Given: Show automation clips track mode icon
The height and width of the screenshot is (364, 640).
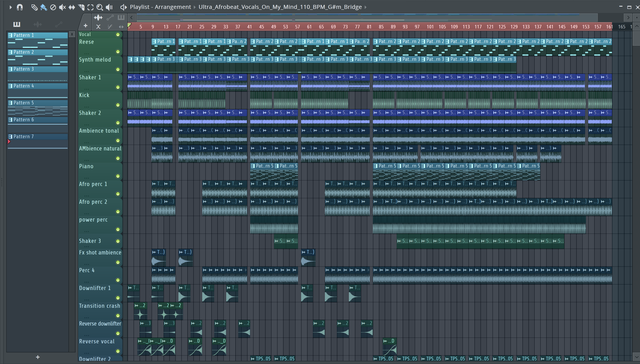Looking at the screenshot, I should (x=110, y=18).
